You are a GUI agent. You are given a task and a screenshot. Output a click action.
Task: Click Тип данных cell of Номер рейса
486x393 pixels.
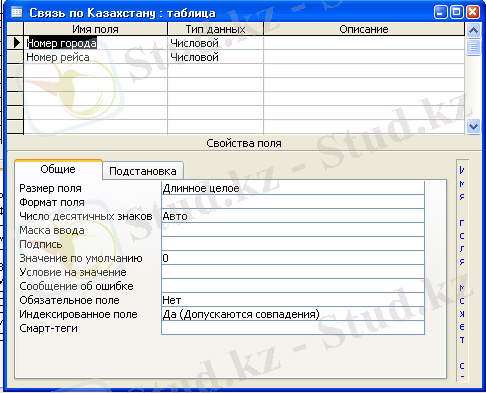(215, 57)
